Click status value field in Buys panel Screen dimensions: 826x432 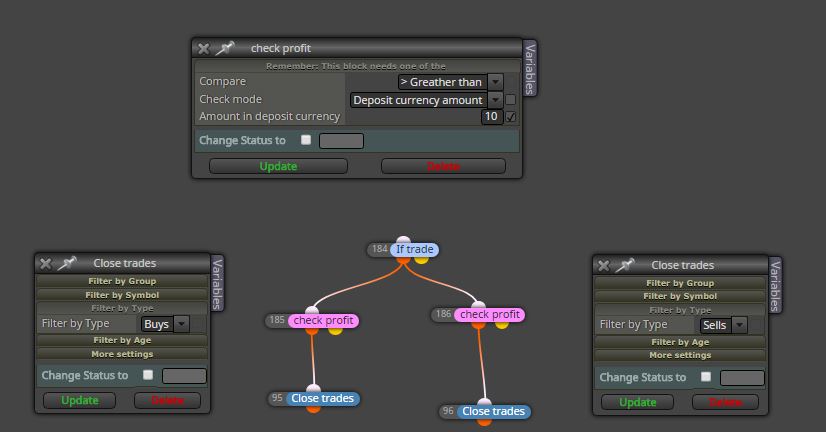click(x=184, y=376)
